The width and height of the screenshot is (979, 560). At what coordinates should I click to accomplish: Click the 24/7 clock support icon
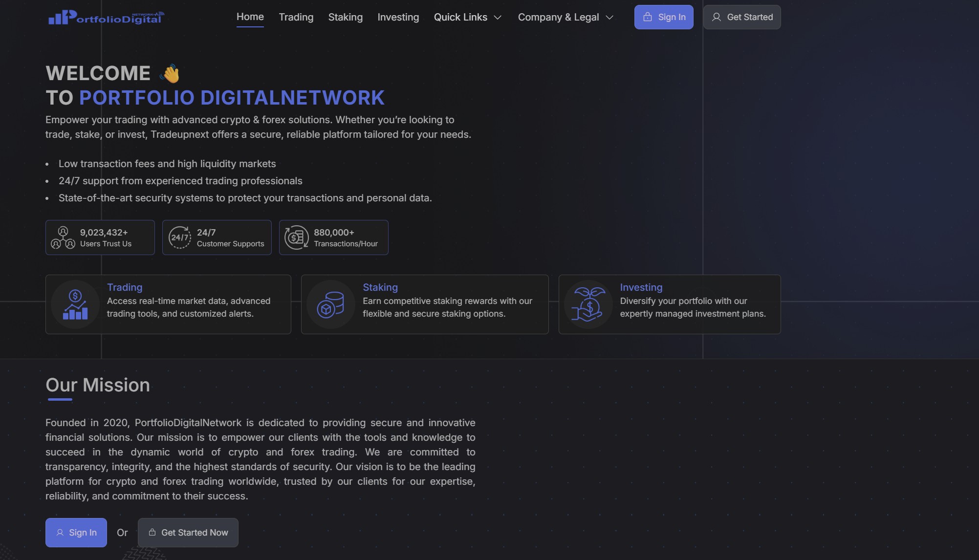[x=179, y=237]
